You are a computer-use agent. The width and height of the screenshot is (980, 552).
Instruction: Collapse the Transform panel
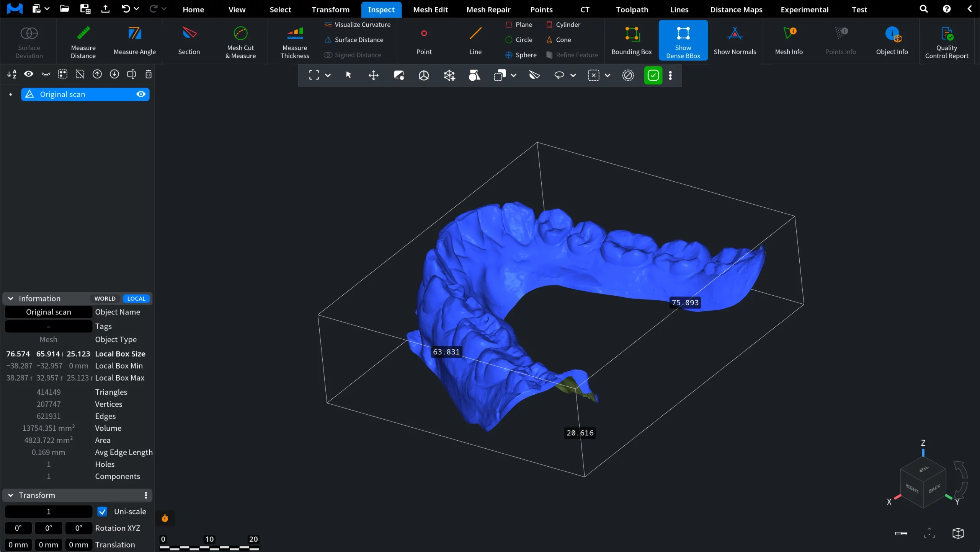11,495
